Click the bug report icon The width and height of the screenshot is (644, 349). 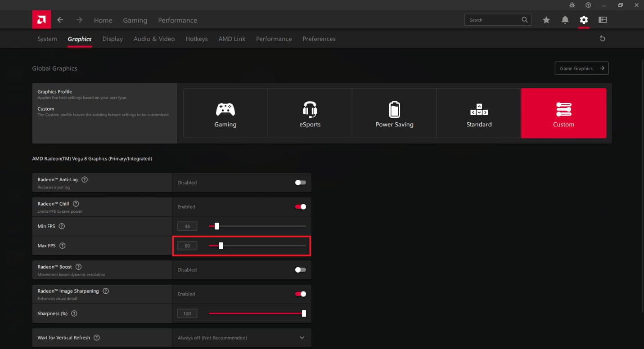(572, 5)
